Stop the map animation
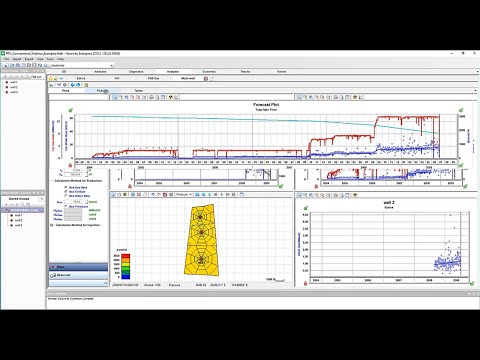The image size is (480, 360). pyautogui.click(x=215, y=194)
